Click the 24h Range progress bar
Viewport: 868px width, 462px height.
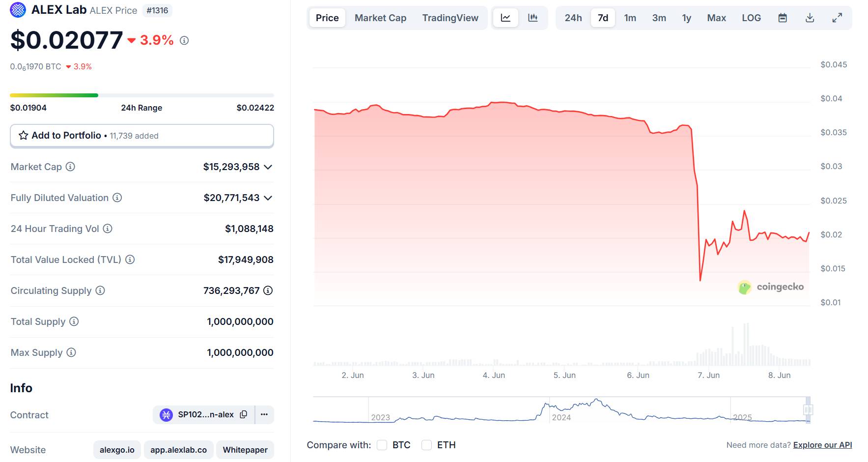pos(142,95)
